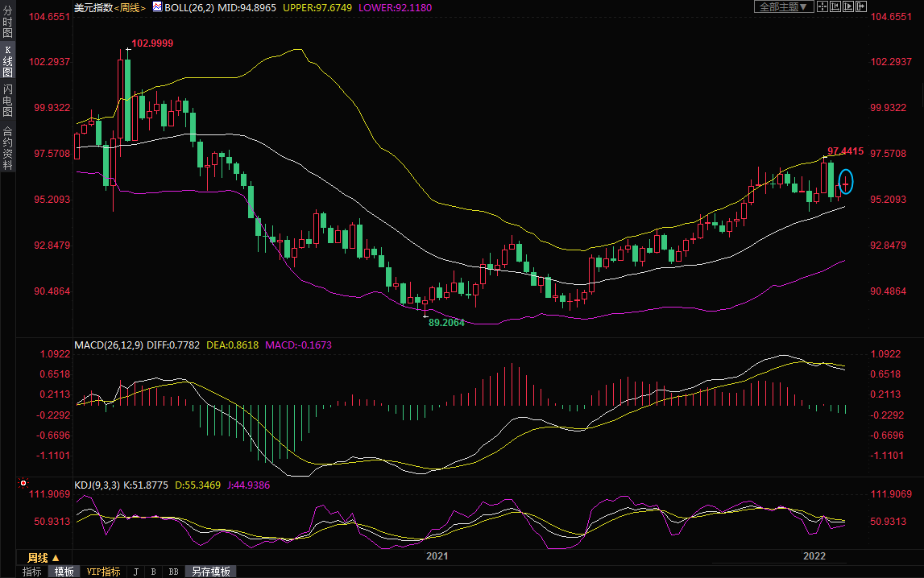Toggle the J template button
924x578 pixels.
click(x=135, y=572)
